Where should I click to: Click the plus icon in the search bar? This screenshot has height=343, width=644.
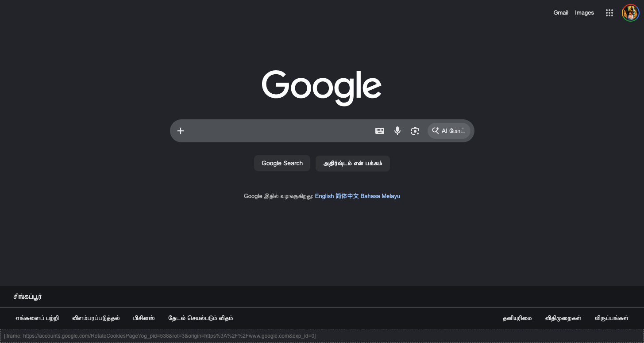click(x=181, y=131)
